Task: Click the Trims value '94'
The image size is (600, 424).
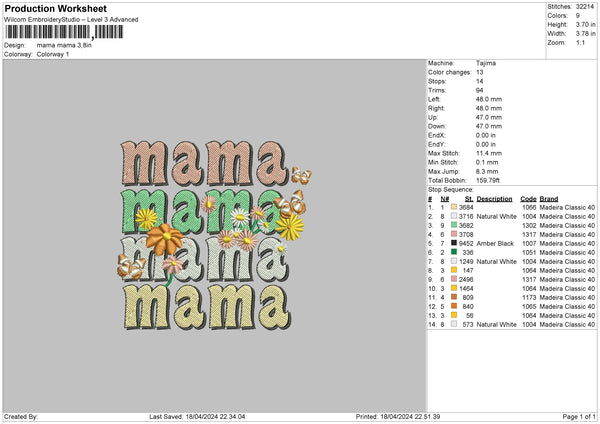Action: click(479, 90)
